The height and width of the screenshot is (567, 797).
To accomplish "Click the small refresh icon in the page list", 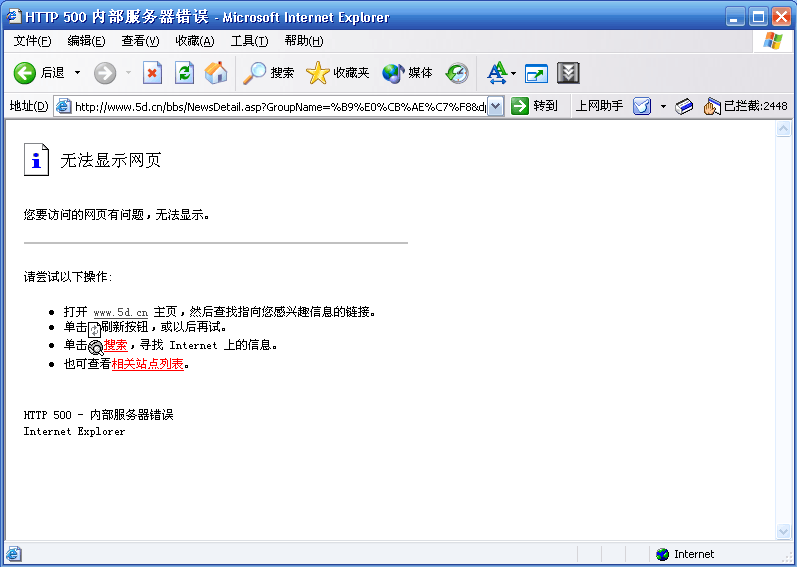I will (x=95, y=329).
